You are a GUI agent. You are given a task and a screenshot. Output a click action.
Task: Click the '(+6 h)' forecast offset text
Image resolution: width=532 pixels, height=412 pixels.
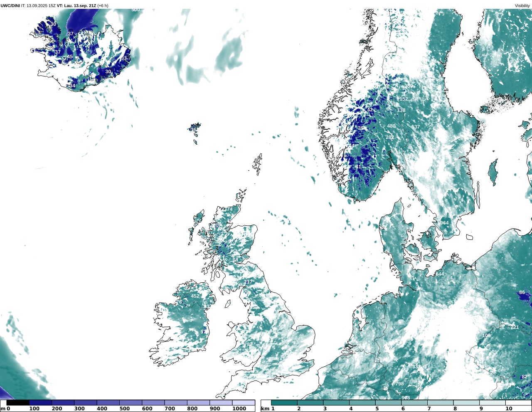(103, 6)
